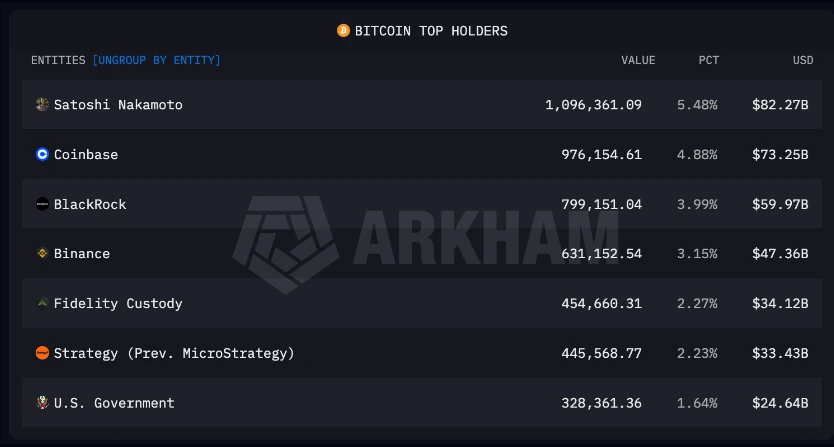Viewport: 834px width, 447px height.
Task: Select the Binance entity name
Action: click(x=82, y=254)
